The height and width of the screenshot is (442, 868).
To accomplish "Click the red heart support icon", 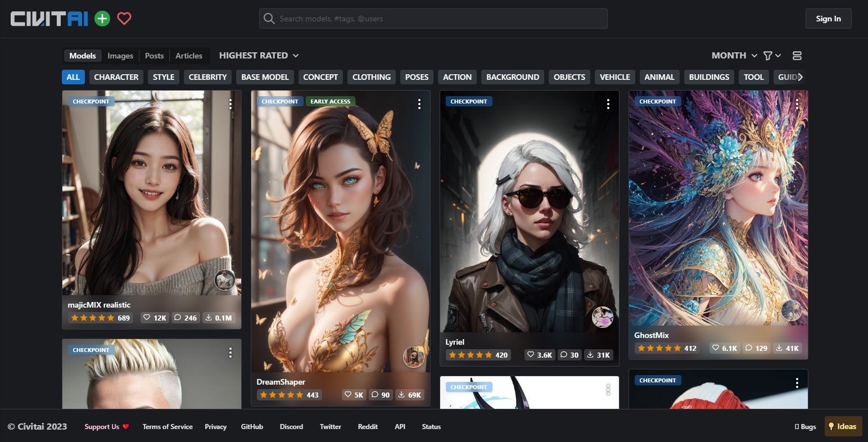I will tap(124, 19).
